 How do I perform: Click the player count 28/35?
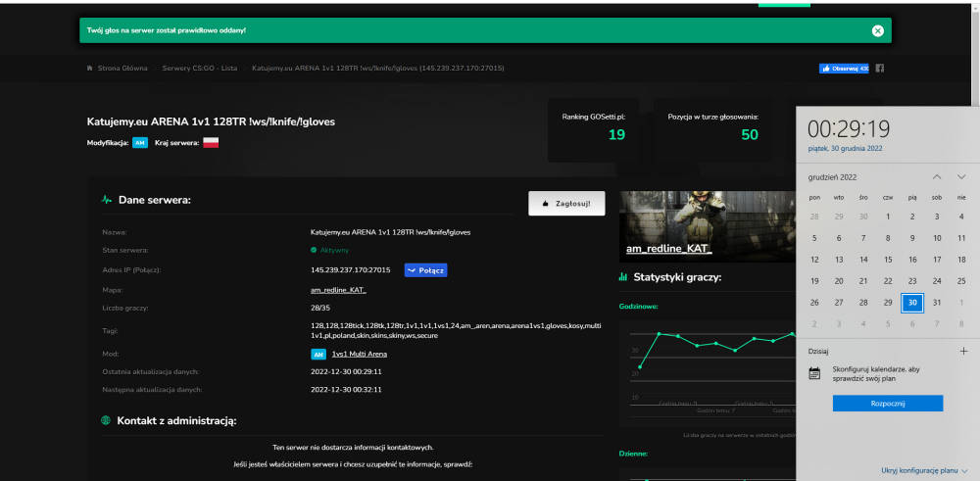320,308
